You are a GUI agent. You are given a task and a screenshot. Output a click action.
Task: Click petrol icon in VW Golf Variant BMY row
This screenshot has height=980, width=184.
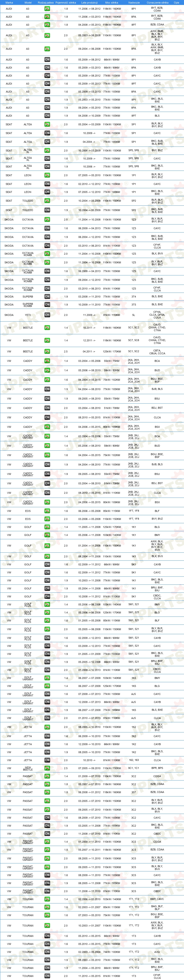click(47, 678)
